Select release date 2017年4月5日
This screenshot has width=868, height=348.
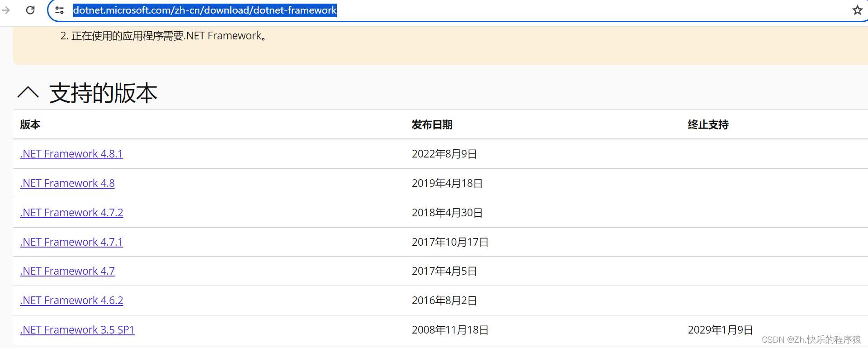coord(444,271)
